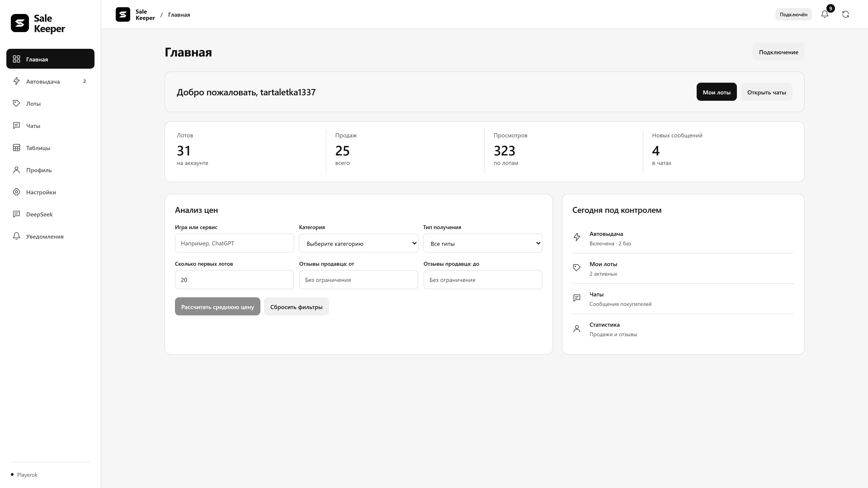Focus the Игра или сервис input field
Image resolution: width=868 pixels, height=488 pixels.
[235, 243]
